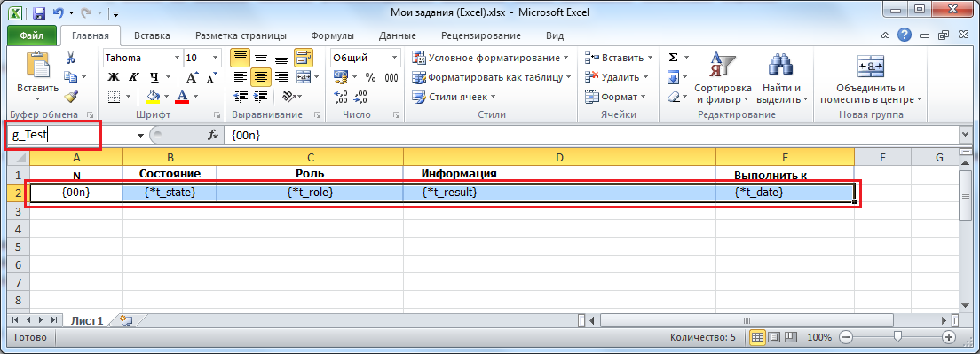Click the insert function fx icon
This screenshot has width=980, height=354.
click(213, 135)
